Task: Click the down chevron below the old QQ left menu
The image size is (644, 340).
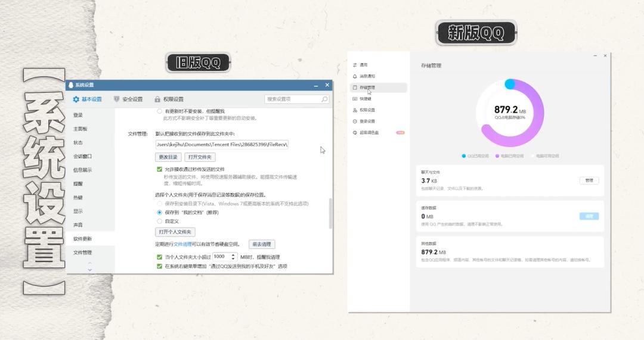Action: (x=90, y=270)
